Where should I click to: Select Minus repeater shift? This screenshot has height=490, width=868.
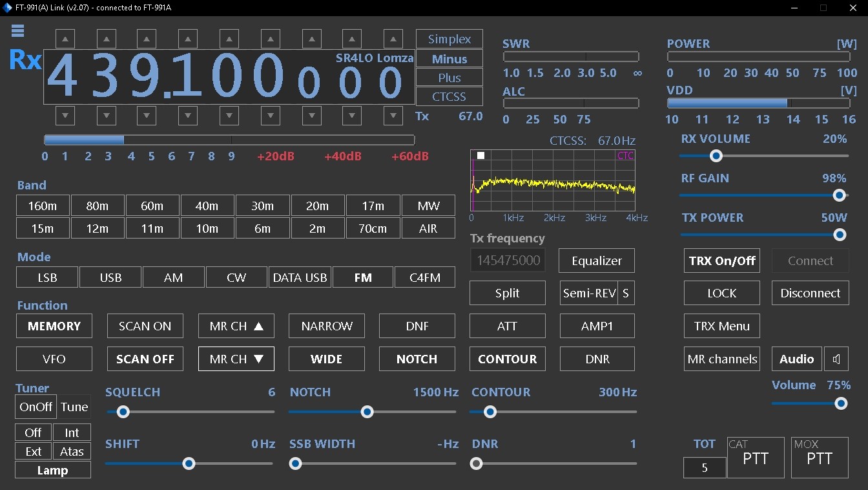[x=449, y=59]
